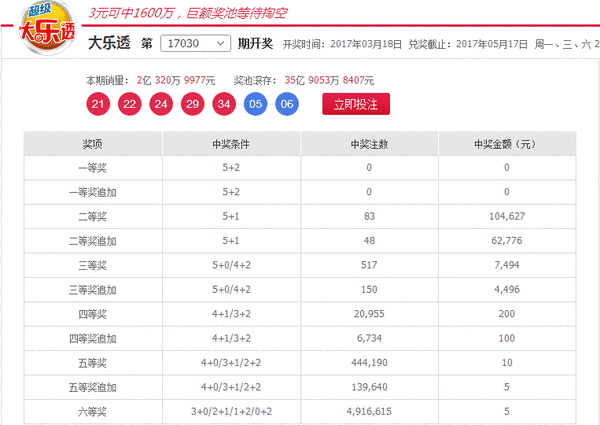Click the 四等奖追加 row label

(x=93, y=339)
